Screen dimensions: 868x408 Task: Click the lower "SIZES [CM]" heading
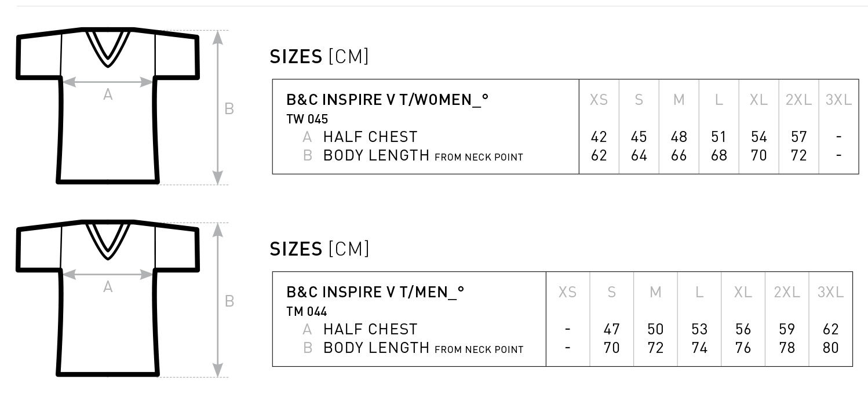(319, 249)
